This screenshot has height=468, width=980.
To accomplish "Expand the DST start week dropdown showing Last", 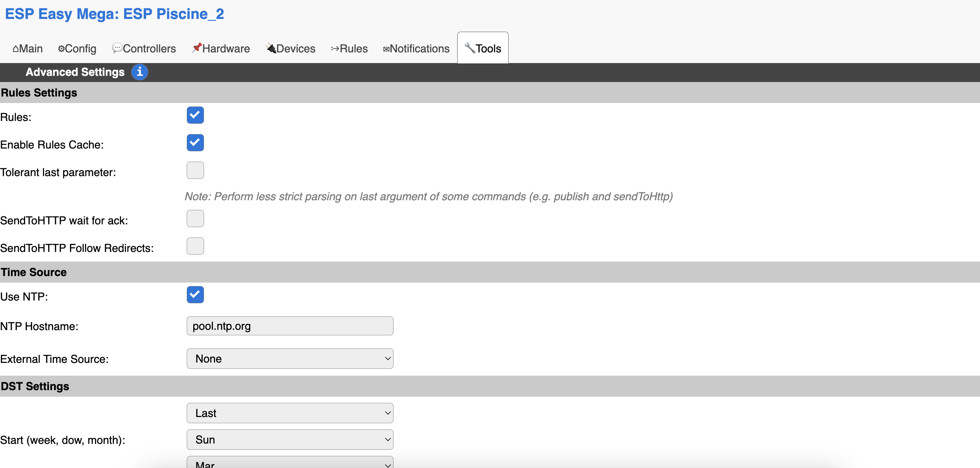I will point(290,413).
